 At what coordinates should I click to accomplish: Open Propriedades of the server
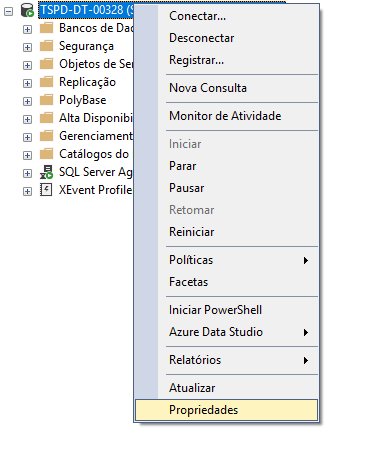click(227, 410)
